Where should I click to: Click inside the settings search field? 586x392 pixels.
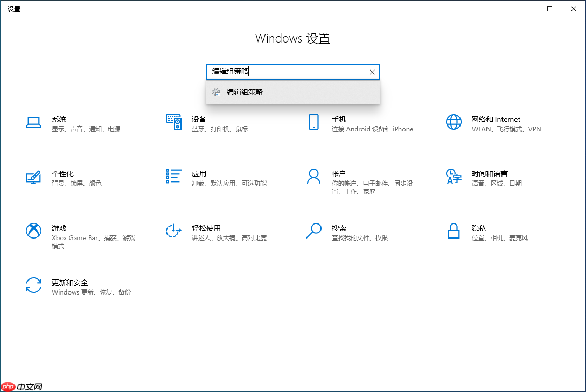pyautogui.click(x=285, y=72)
